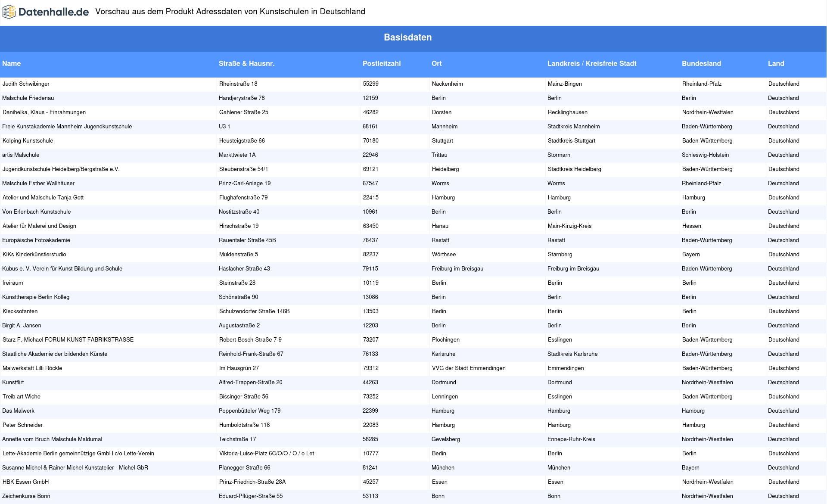
Task: Click the Datenhalle.de logo icon
Action: [9, 12]
